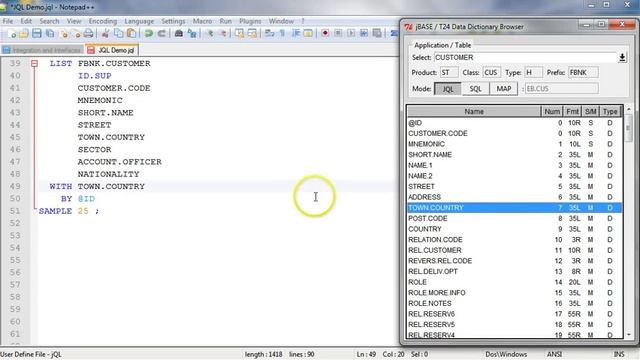This screenshot has width=640, height=360.
Task: Click the Redo arrow icon
Action: [x=162, y=33]
